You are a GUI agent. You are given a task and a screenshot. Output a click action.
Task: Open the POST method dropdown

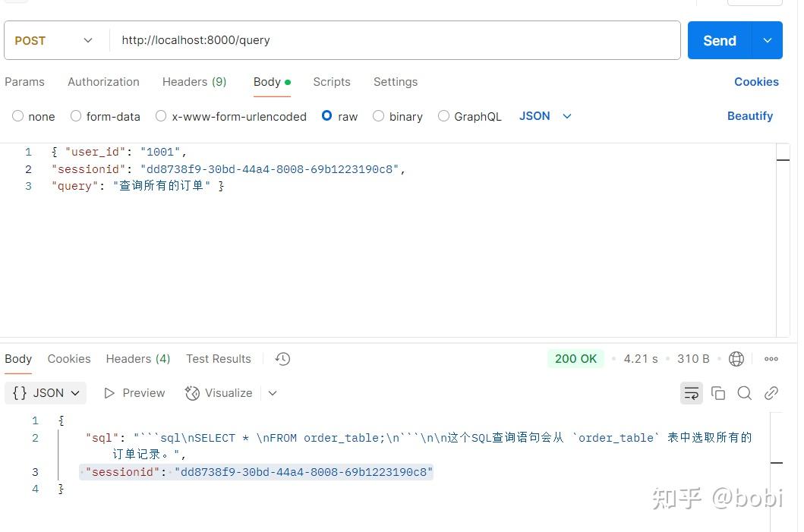click(x=53, y=39)
